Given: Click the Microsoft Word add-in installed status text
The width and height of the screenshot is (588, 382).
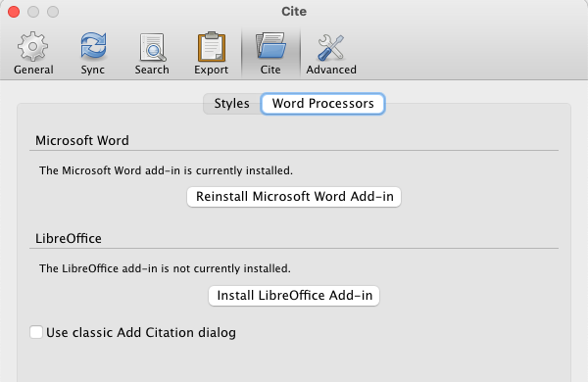Looking at the screenshot, I should coord(166,170).
